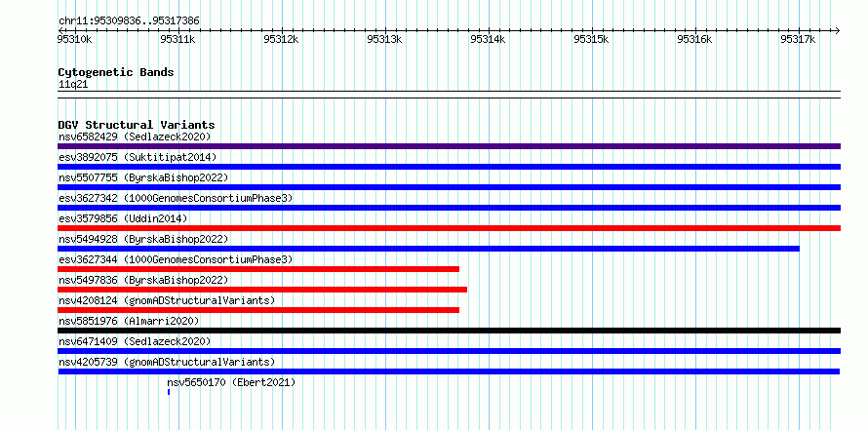
Task: Select the 11q21 band label
Action: (x=73, y=84)
